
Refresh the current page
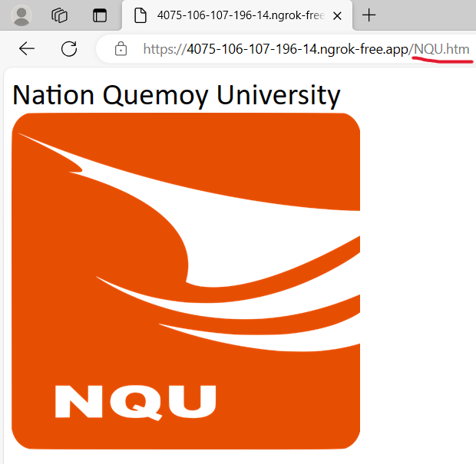tap(69, 49)
